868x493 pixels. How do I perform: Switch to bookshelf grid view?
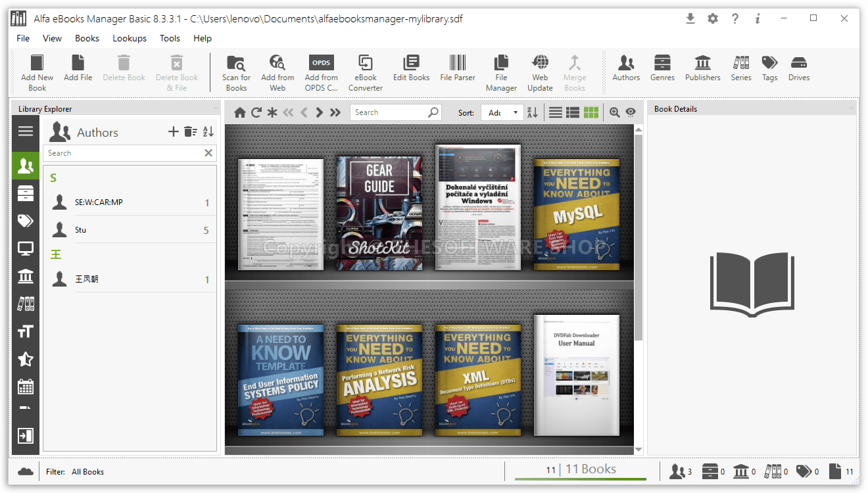[591, 112]
